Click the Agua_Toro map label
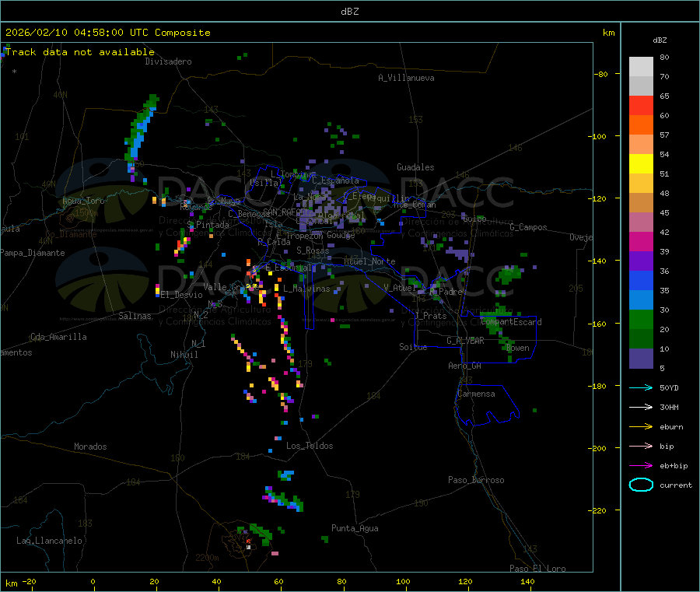The width and height of the screenshot is (700, 592). coord(83,201)
